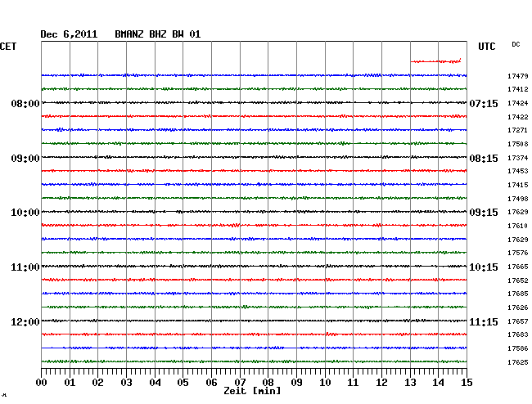The image size is (532, 404).
Task: Click DC value 17657
Action: pyautogui.click(x=518, y=321)
